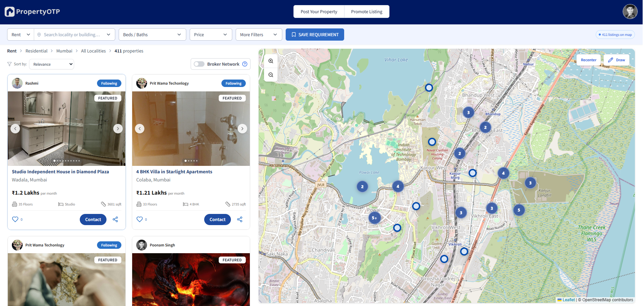Show next photo of Starlight Apartments listing

(242, 129)
